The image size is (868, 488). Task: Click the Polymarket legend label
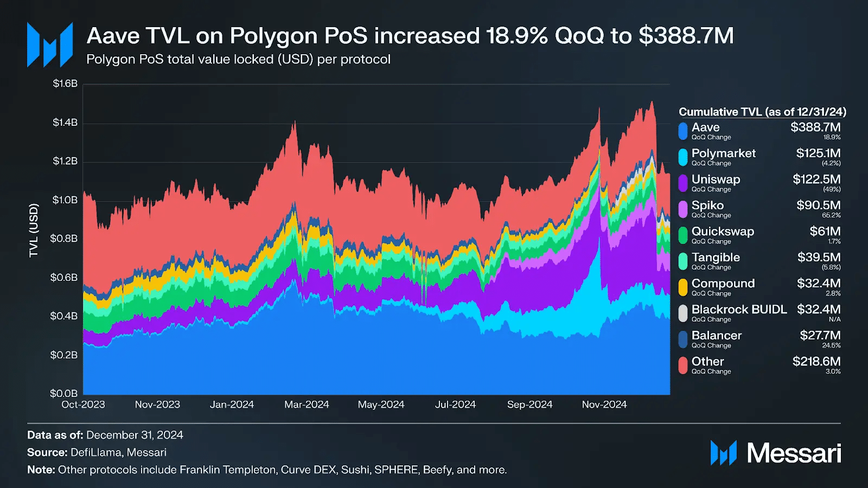tap(723, 153)
